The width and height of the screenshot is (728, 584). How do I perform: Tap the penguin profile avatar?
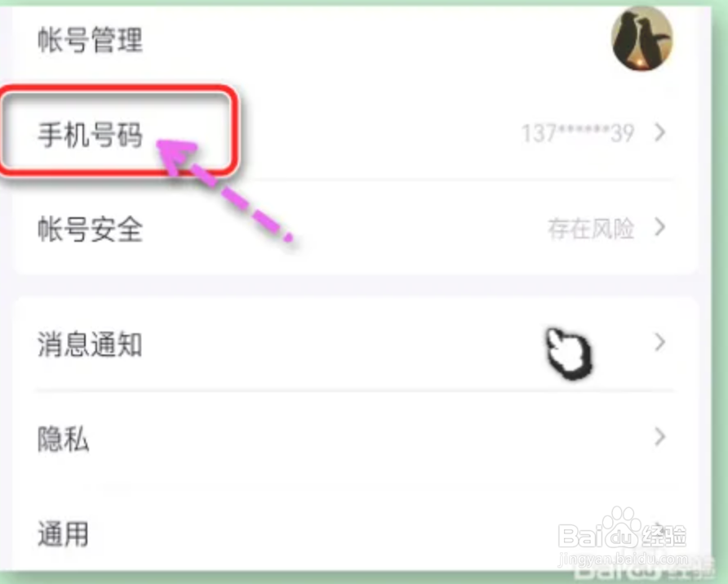point(641,39)
